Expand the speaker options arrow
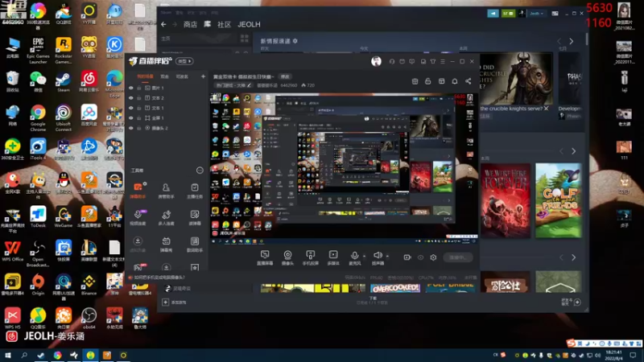The width and height of the screenshot is (644, 362). [x=387, y=256]
